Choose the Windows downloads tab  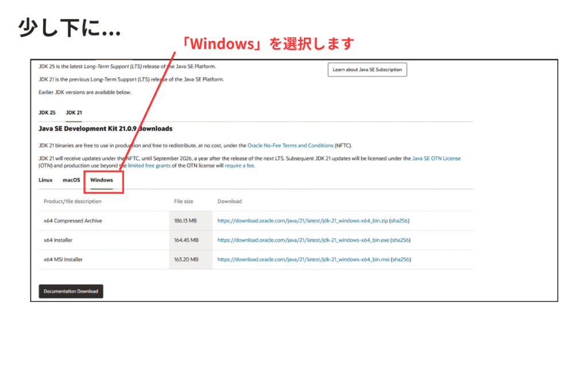pyautogui.click(x=102, y=180)
